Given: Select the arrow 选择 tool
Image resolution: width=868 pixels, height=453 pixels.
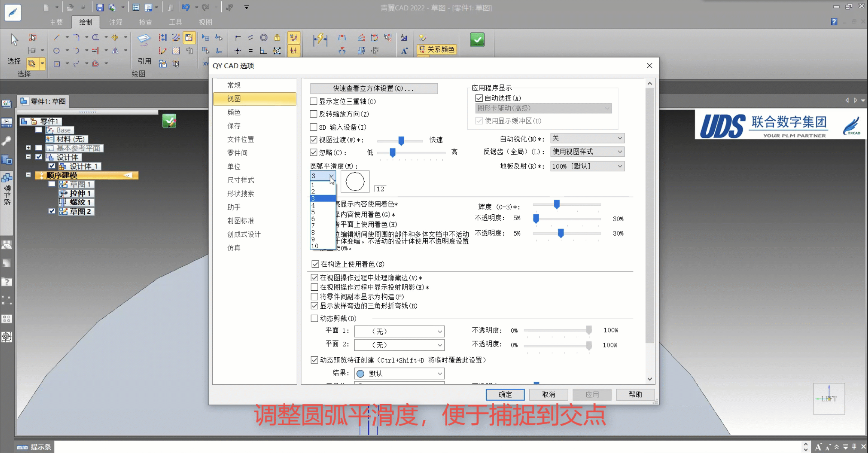Looking at the screenshot, I should pos(14,40).
